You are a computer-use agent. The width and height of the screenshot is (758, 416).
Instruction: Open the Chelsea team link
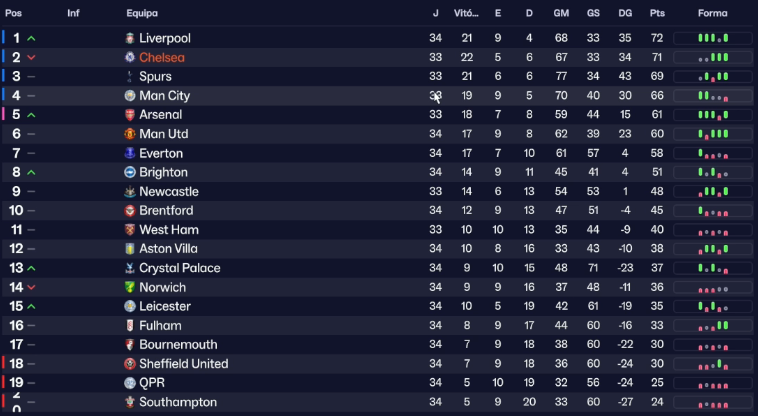point(162,58)
